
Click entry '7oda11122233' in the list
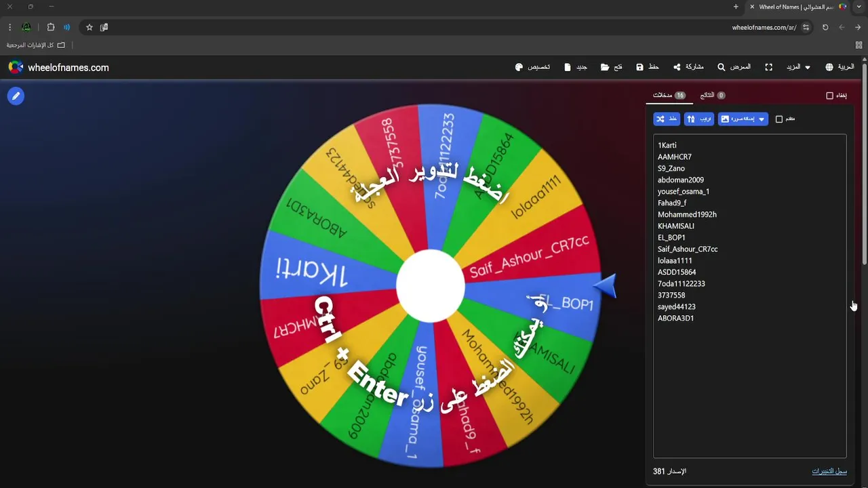click(x=682, y=283)
